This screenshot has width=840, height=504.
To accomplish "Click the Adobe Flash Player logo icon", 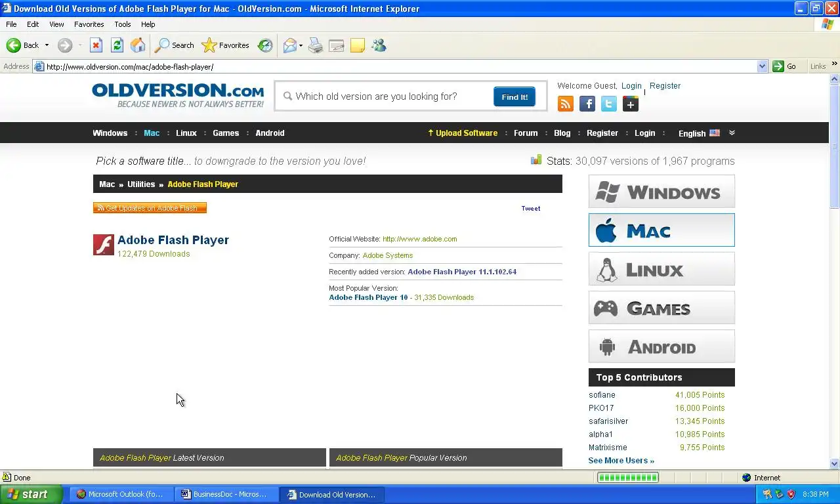I will (x=104, y=245).
